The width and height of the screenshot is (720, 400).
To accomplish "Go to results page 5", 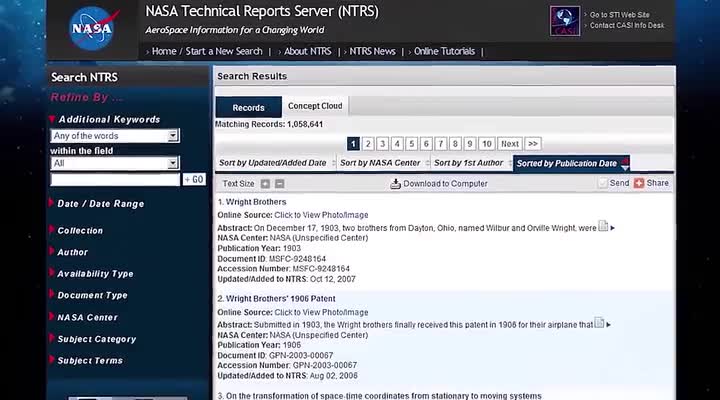I will pyautogui.click(x=412, y=144).
